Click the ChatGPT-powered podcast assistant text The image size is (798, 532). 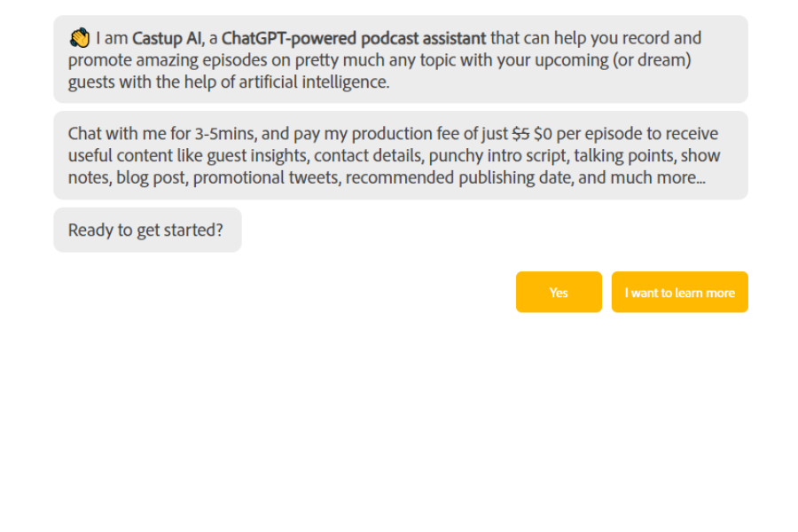(x=356, y=38)
